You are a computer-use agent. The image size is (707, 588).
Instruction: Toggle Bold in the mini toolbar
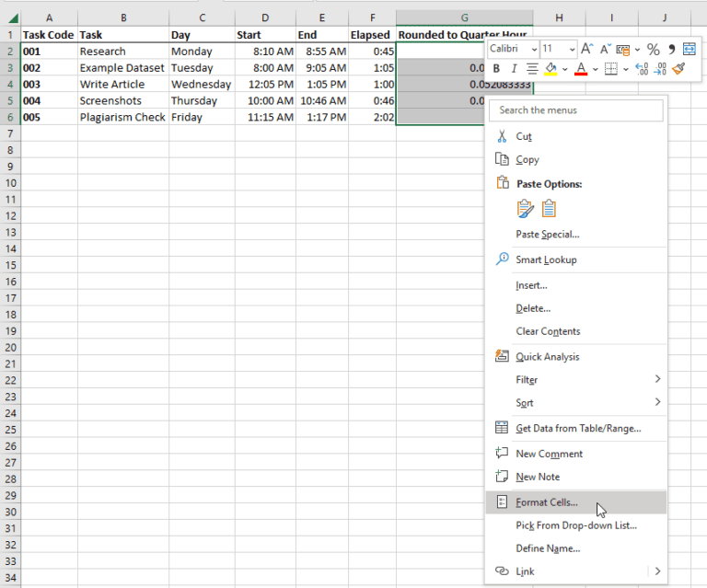[496, 68]
